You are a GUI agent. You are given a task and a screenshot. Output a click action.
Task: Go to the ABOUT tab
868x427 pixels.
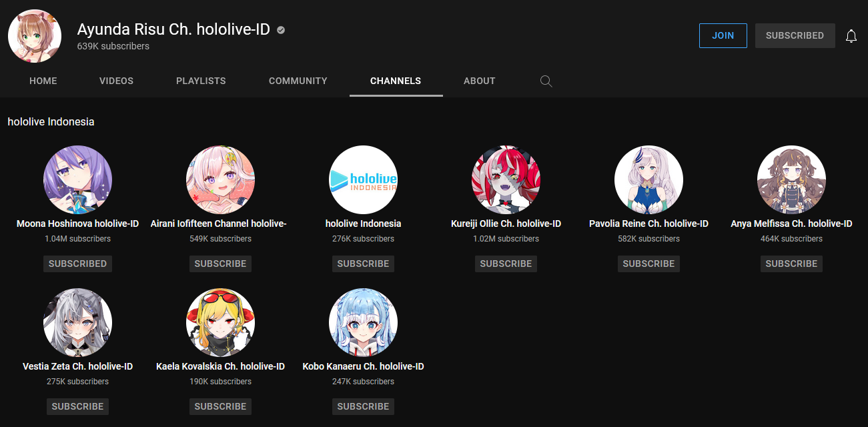[x=480, y=81]
